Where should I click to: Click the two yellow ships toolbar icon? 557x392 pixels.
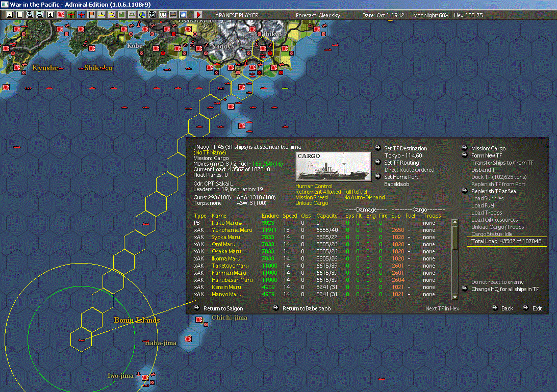[x=112, y=15]
